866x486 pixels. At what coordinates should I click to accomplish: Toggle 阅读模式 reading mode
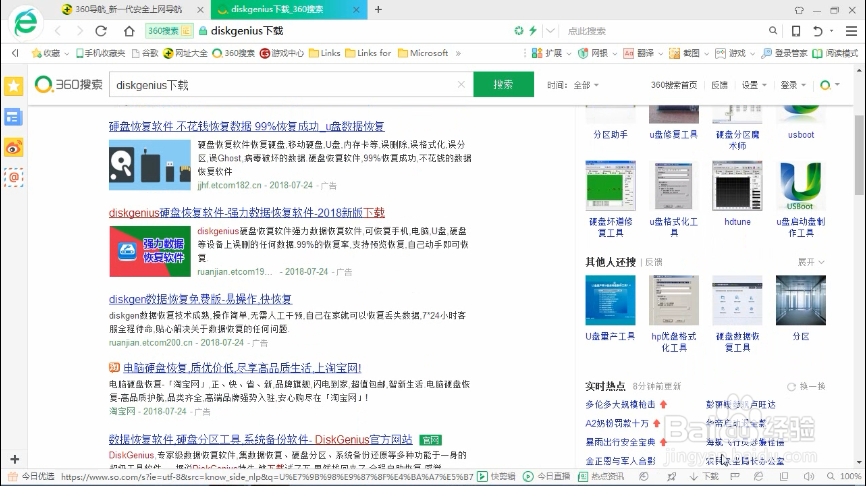[x=835, y=53]
